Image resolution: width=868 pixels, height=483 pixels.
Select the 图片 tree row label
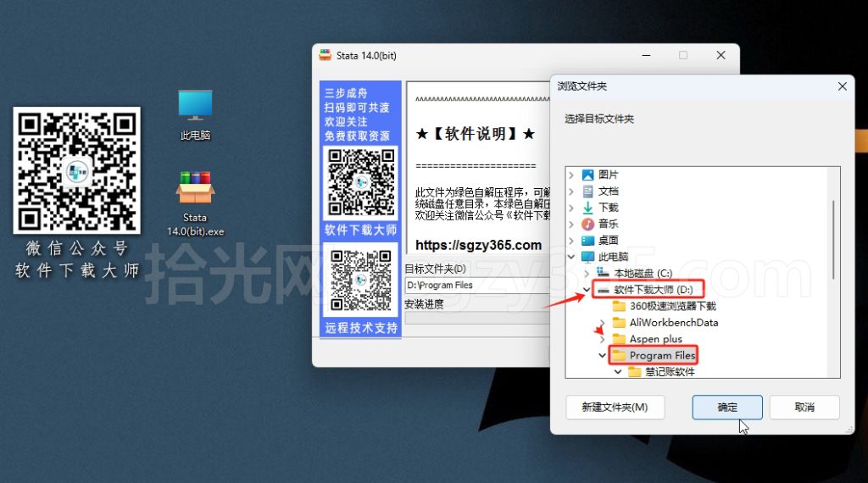(x=608, y=175)
